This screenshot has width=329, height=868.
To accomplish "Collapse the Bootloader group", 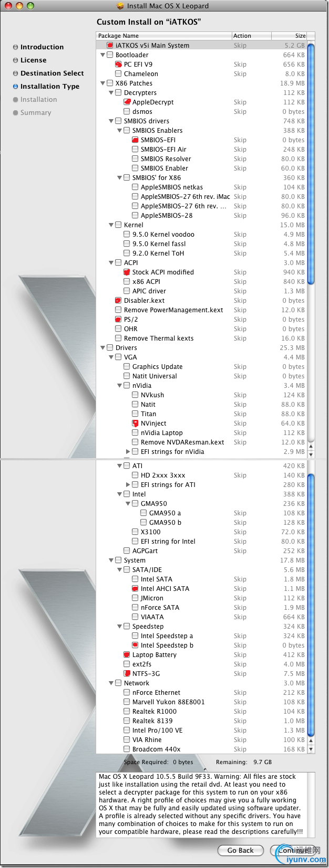I will click(102, 55).
